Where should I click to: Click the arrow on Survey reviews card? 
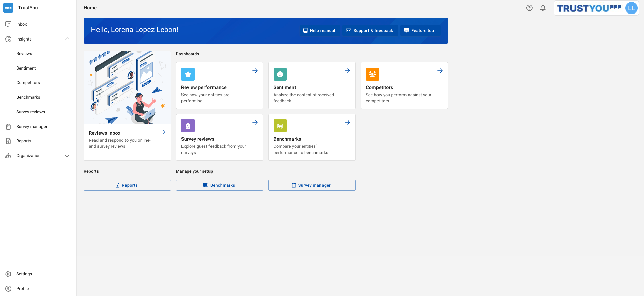tap(255, 122)
